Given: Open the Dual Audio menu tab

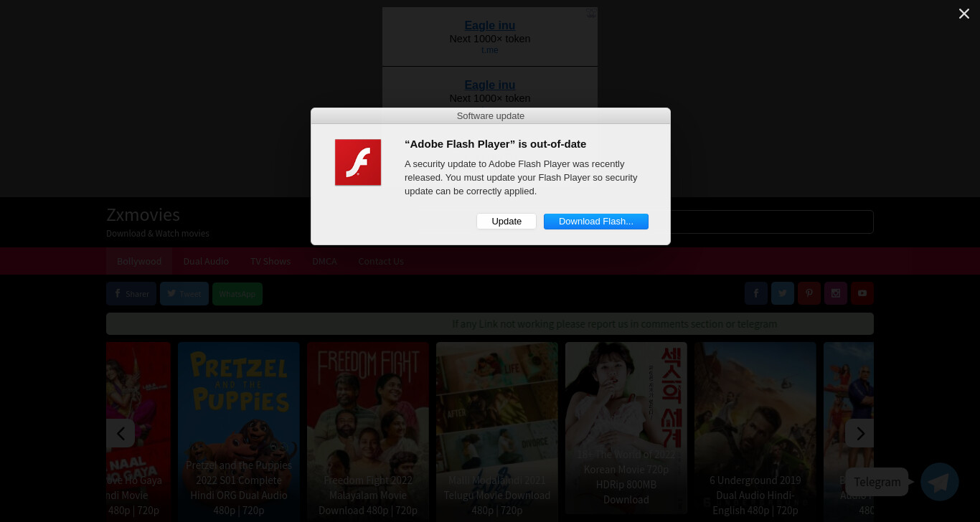Looking at the screenshot, I should (206, 261).
